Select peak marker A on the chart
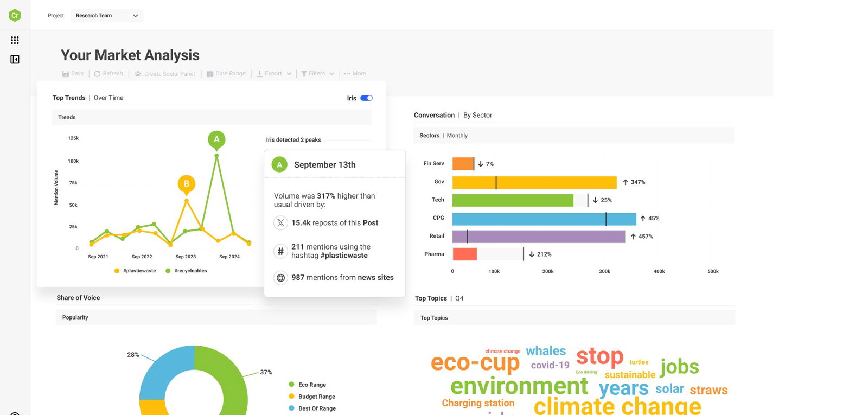The image size is (868, 415). point(216,139)
